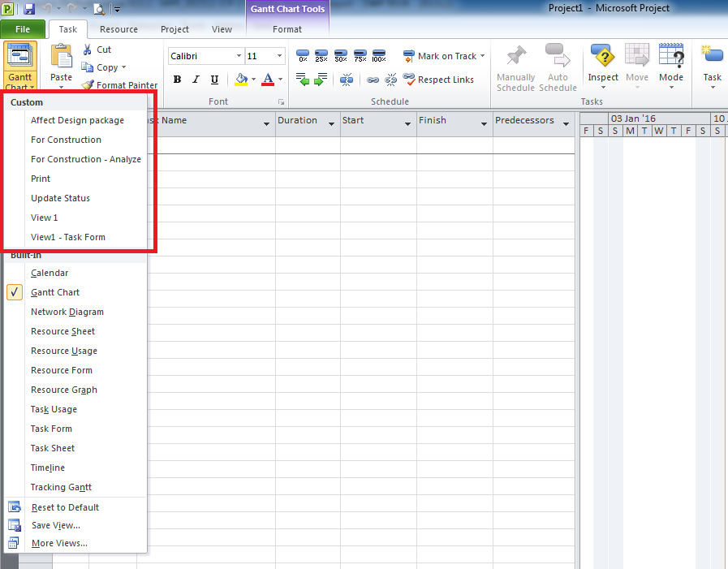
Task: Enable Respect Links
Action: click(438, 80)
